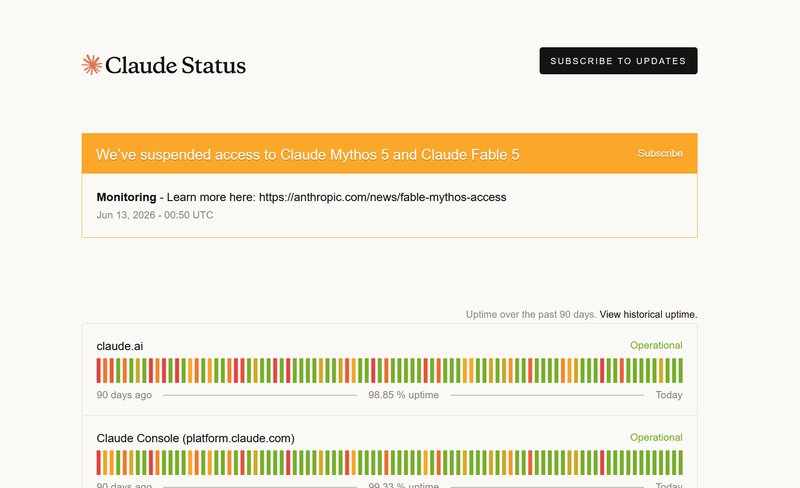
Task: Click first red bar in Claude Console chart
Action: pos(98,462)
